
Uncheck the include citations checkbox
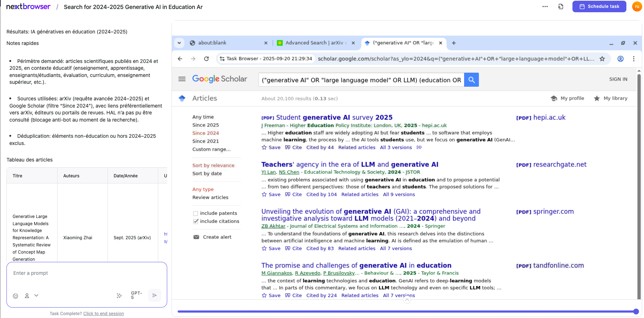click(196, 222)
